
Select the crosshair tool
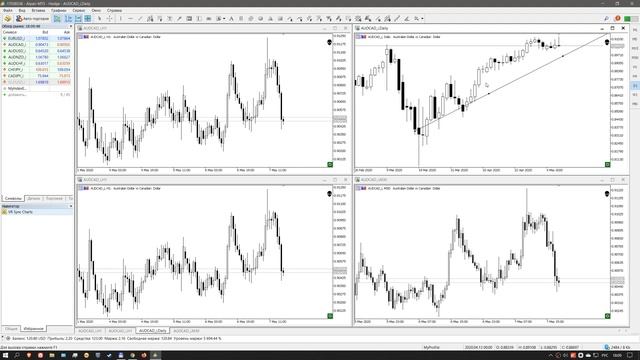click(x=109, y=19)
